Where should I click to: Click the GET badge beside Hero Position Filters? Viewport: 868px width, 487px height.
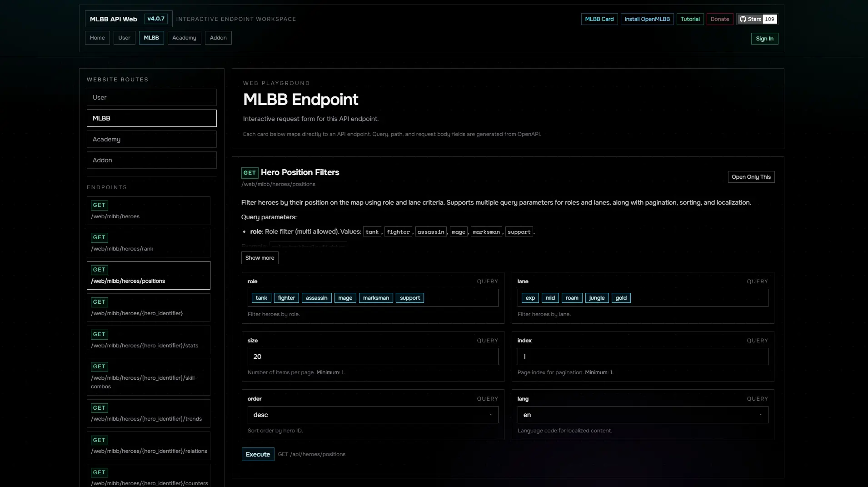[249, 173]
